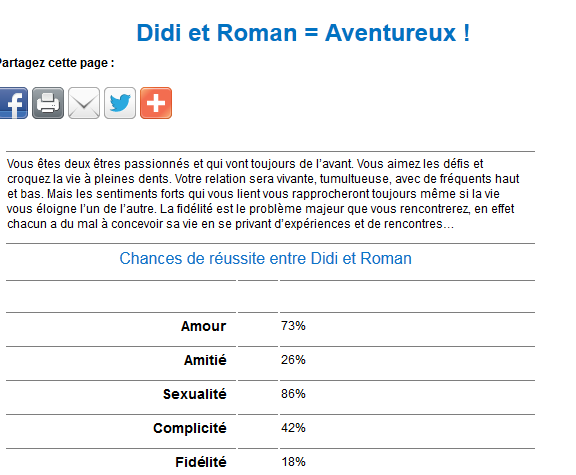Click the compatibility description paragraph
The image size is (576, 475).
263,194
